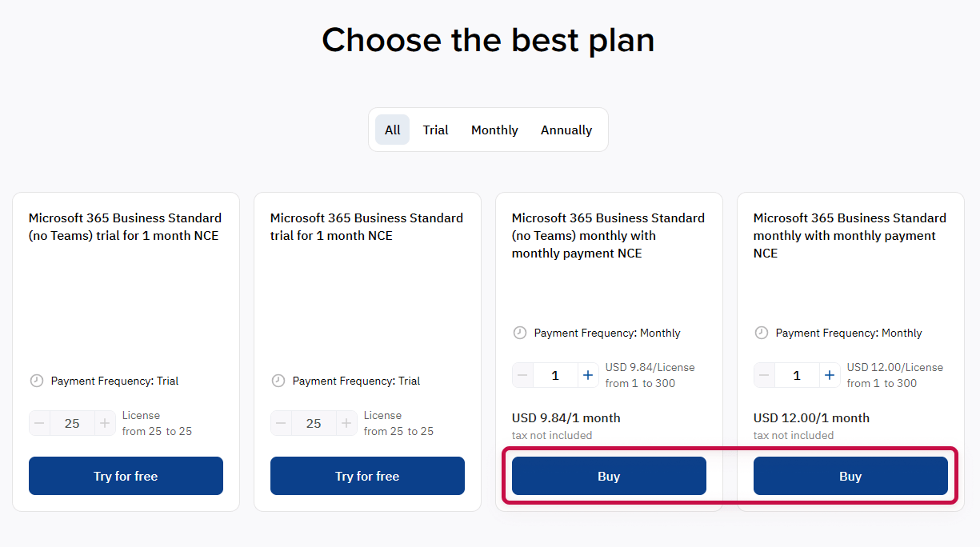Buy the Business Standard monthly payment plan
Image resolution: width=980 pixels, height=547 pixels.
[850, 475]
